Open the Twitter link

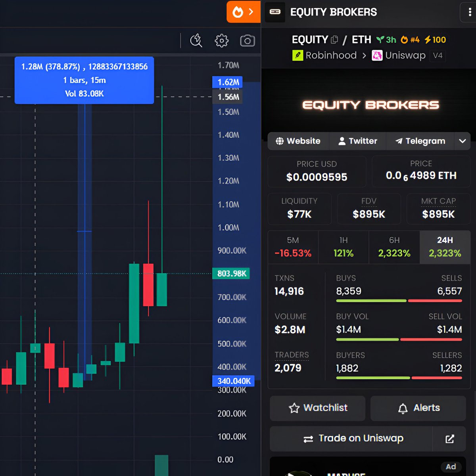pyautogui.click(x=357, y=141)
